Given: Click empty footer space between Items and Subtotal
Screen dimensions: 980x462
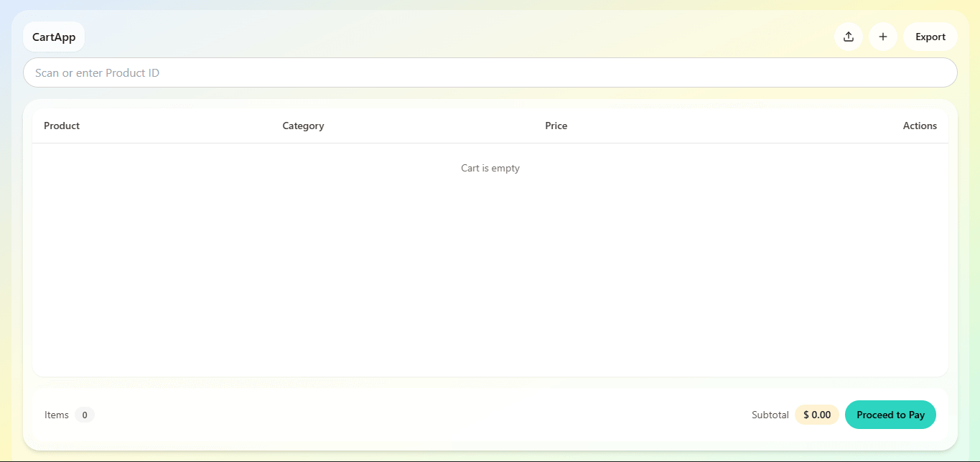Looking at the screenshot, I should 424,415.
